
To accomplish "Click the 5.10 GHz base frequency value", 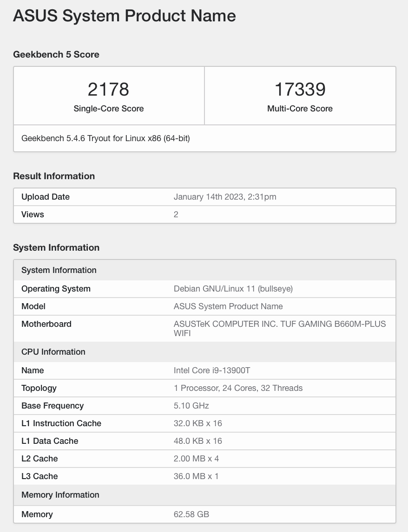I will [191, 406].
